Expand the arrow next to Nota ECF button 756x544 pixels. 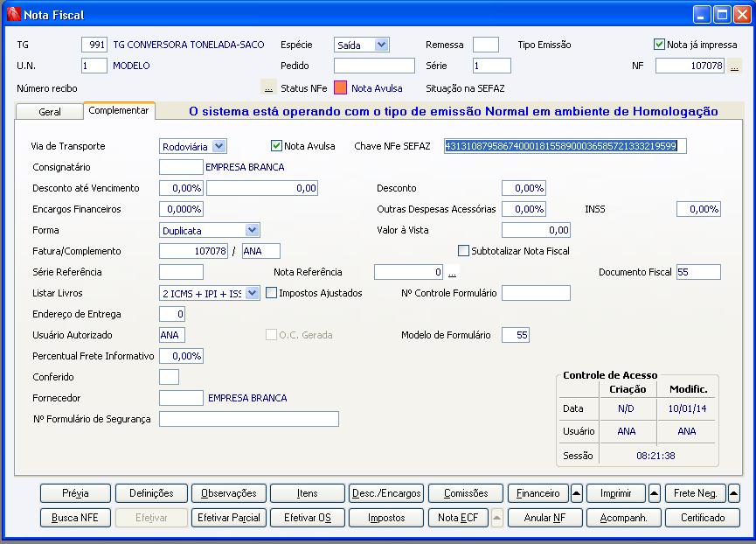coord(497,518)
